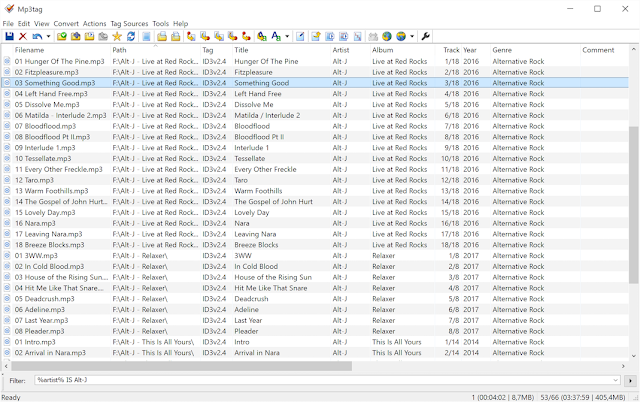Open Options with the wrench icon

click(425, 36)
